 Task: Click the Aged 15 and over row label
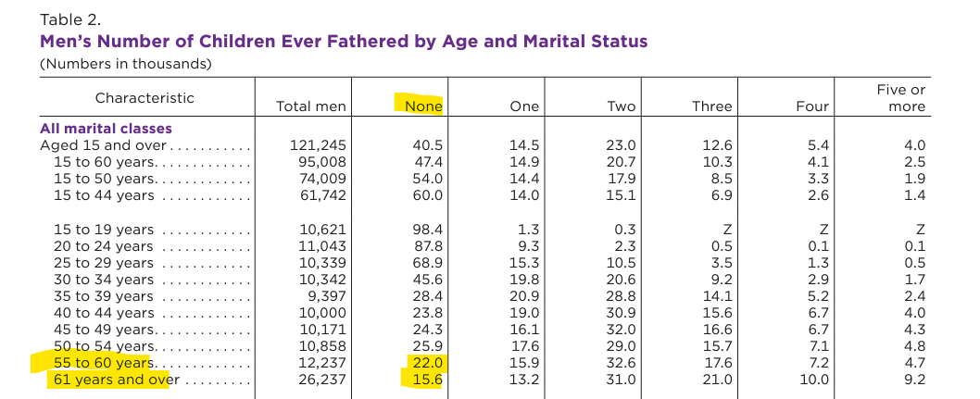pos(103,145)
